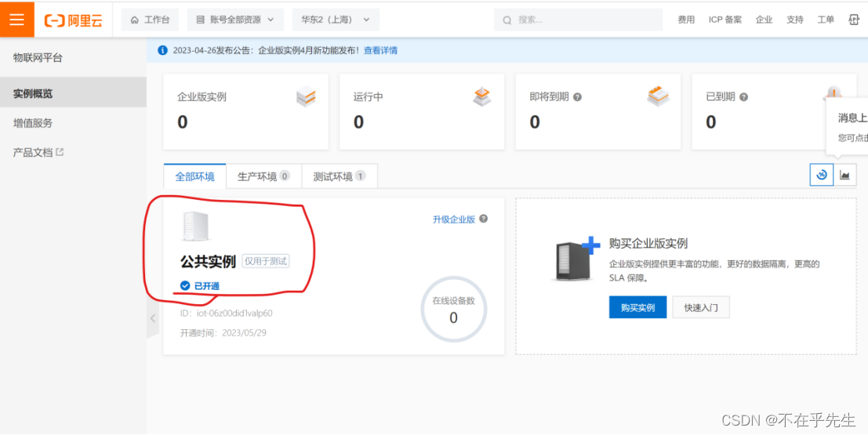The width and height of the screenshot is (868, 435).
Task: Switch to the 全部环境 tab
Action: (x=194, y=176)
